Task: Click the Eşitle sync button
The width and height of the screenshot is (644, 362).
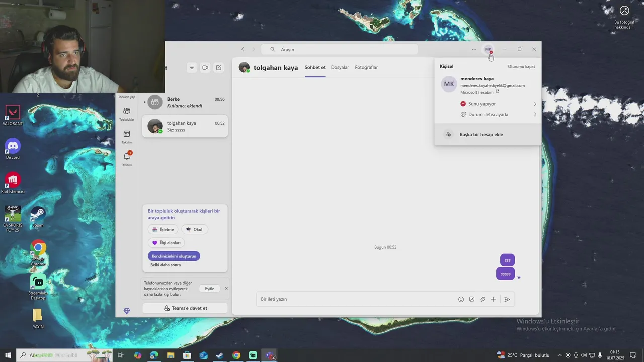Action: (x=210, y=289)
